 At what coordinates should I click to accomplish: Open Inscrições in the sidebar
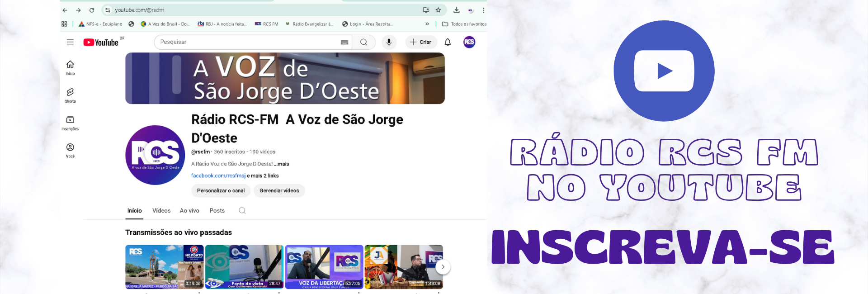click(70, 123)
